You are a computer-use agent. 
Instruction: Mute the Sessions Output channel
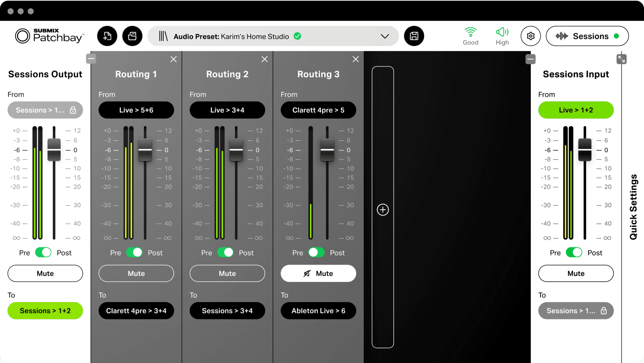coord(45,273)
